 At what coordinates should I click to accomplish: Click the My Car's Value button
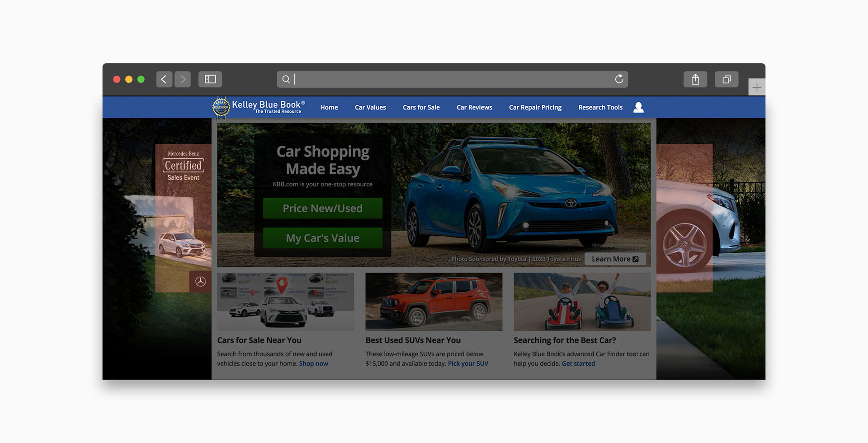point(323,238)
